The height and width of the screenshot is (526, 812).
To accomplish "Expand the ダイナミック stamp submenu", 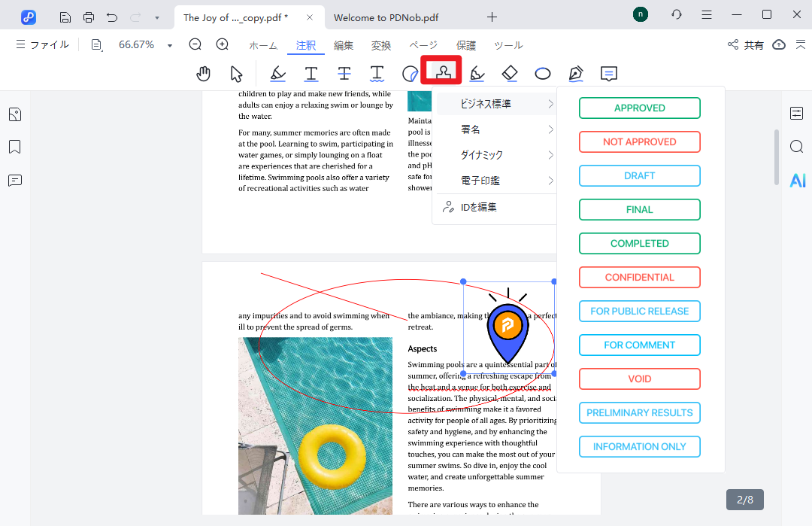I will pos(496,155).
